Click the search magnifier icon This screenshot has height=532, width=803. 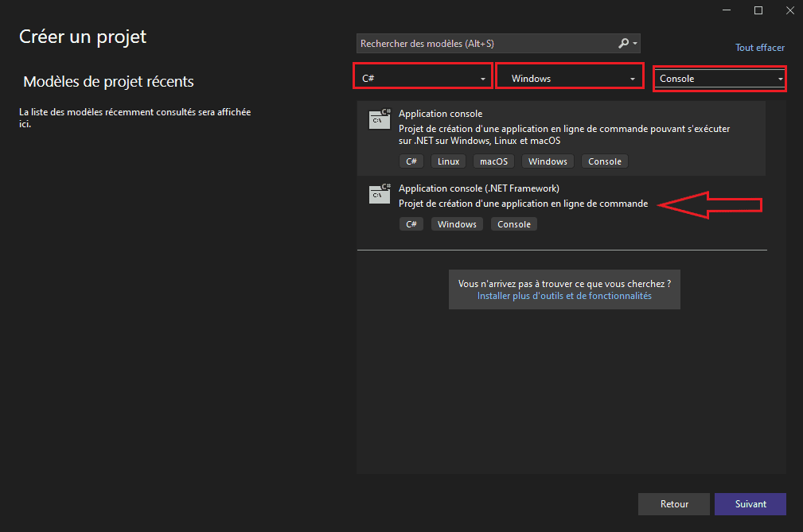(x=623, y=44)
